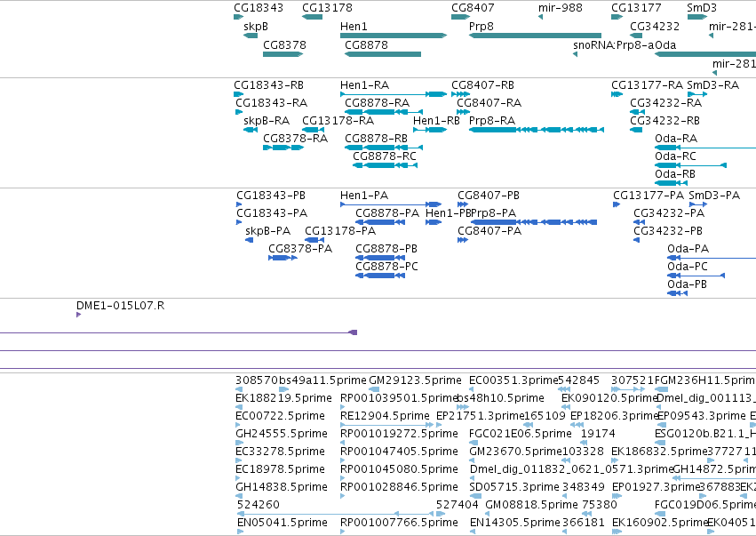
Task: Select the CG8378-PA protein label
Action: pyautogui.click(x=300, y=250)
